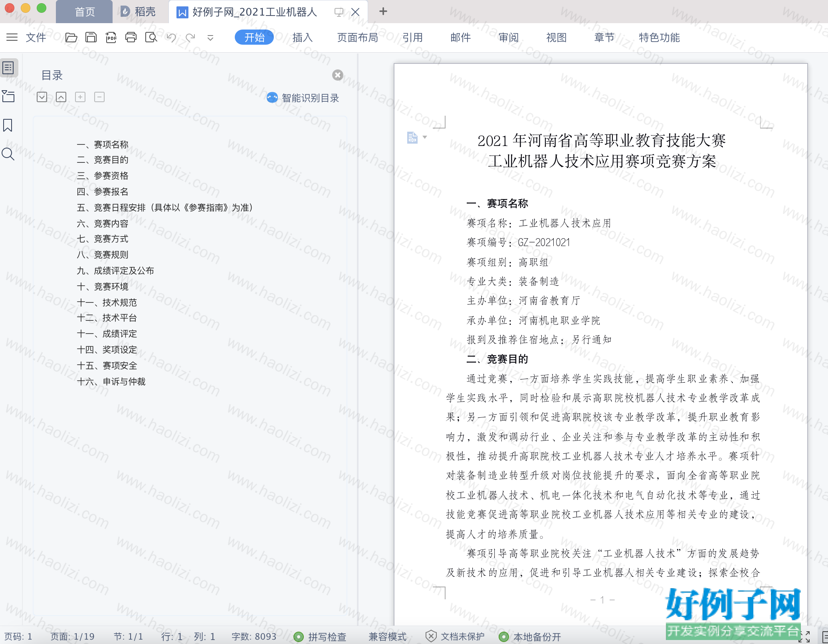Switch to 首页 tab
Image resolution: width=828 pixels, height=644 pixels.
click(85, 12)
